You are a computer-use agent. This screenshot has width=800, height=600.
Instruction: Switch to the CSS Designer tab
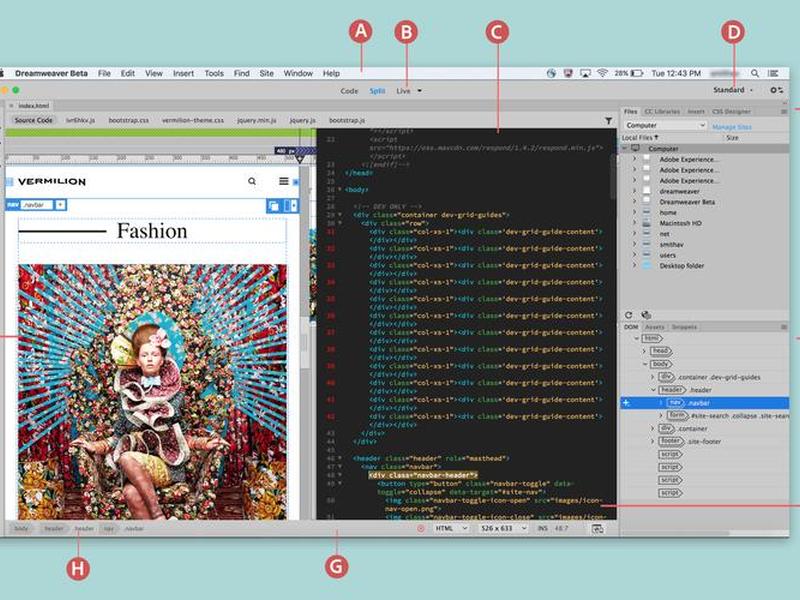click(731, 111)
